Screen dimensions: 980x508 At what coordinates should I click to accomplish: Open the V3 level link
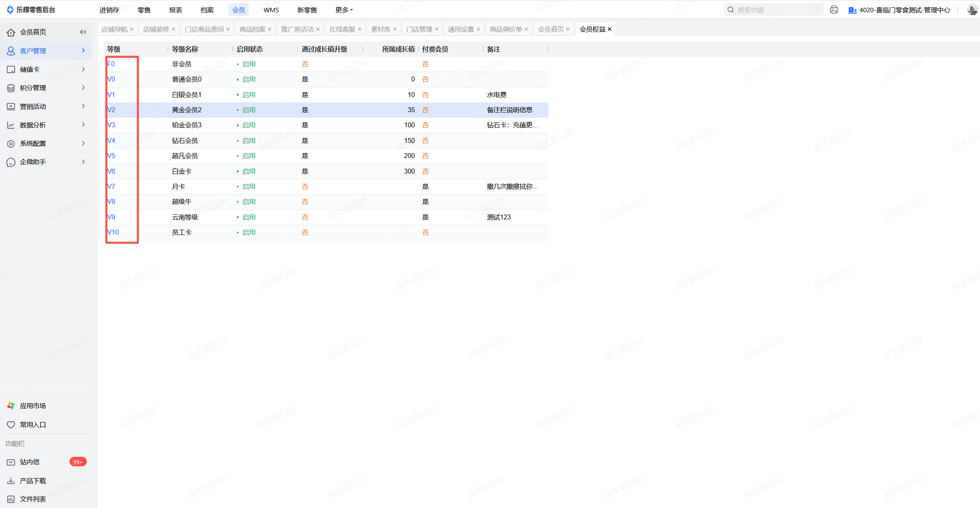tap(111, 125)
